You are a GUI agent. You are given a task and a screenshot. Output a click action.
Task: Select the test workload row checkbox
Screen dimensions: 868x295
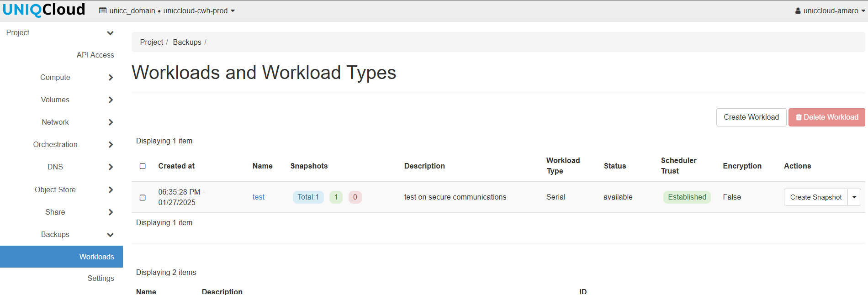(x=143, y=198)
